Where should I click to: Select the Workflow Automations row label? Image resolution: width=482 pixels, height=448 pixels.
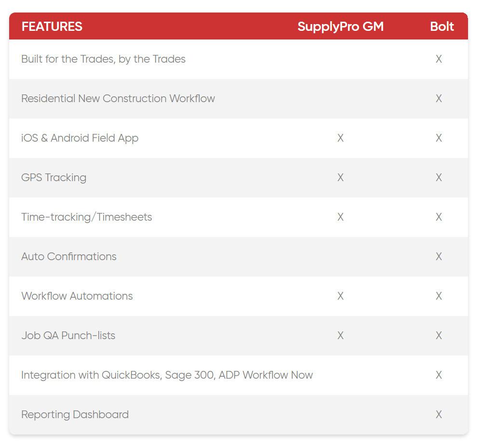pyautogui.click(x=77, y=296)
